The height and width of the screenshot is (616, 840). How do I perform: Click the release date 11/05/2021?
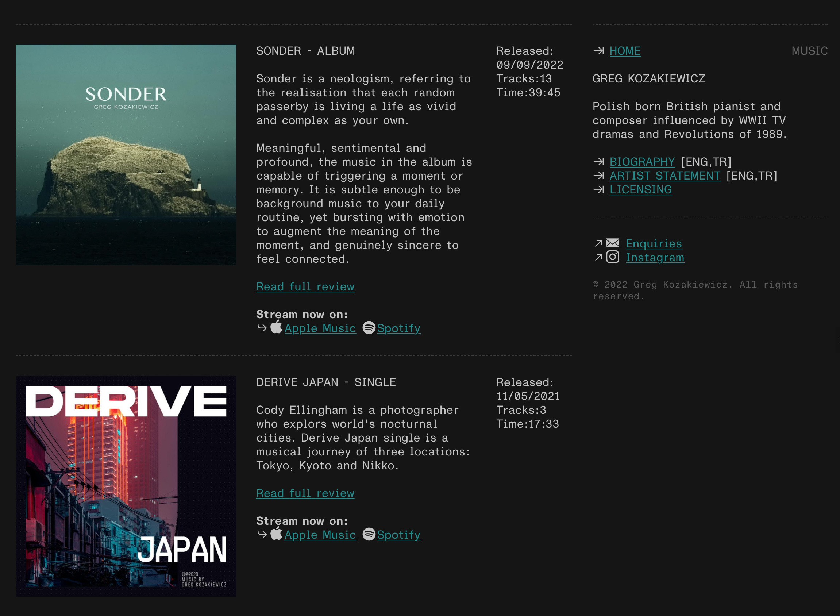point(528,396)
